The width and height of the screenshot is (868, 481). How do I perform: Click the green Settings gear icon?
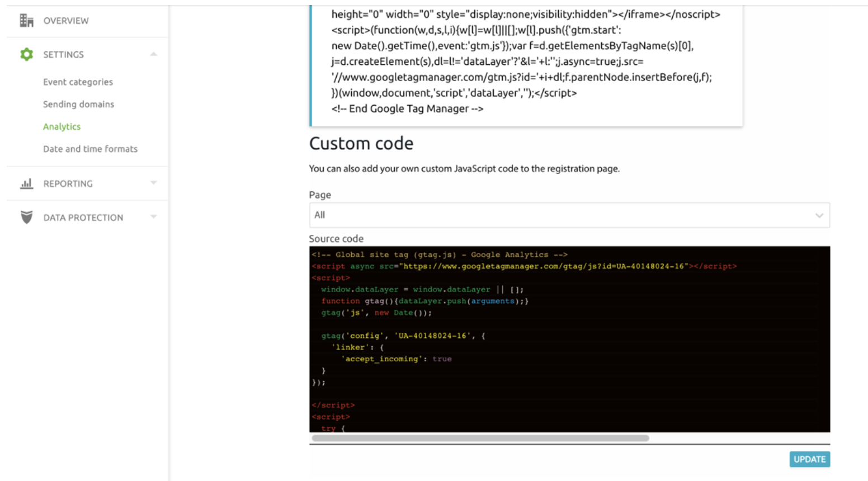point(26,54)
